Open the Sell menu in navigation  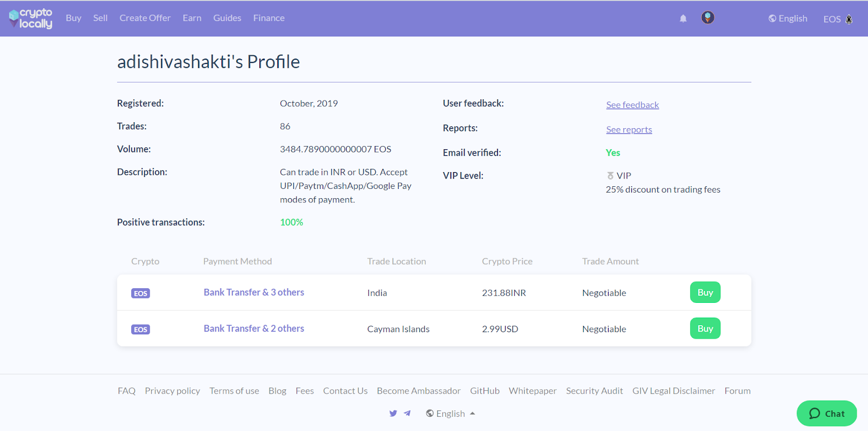point(100,18)
